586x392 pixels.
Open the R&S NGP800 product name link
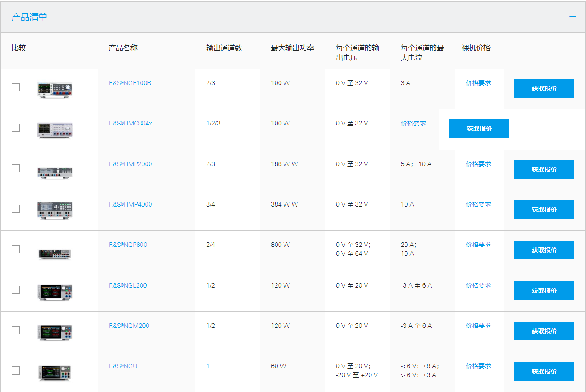tap(128, 245)
